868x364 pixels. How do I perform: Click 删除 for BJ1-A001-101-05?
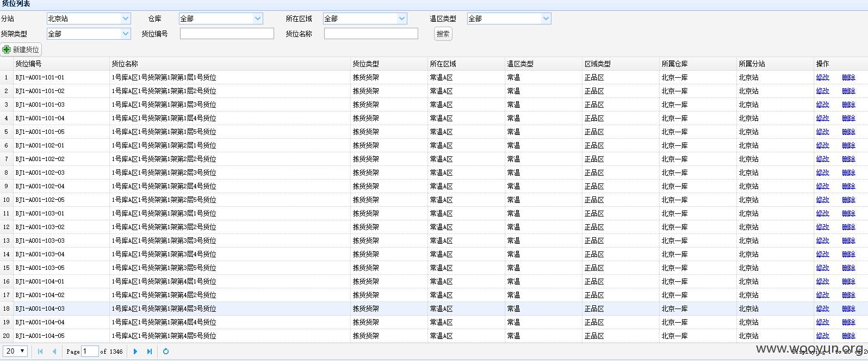coord(849,132)
